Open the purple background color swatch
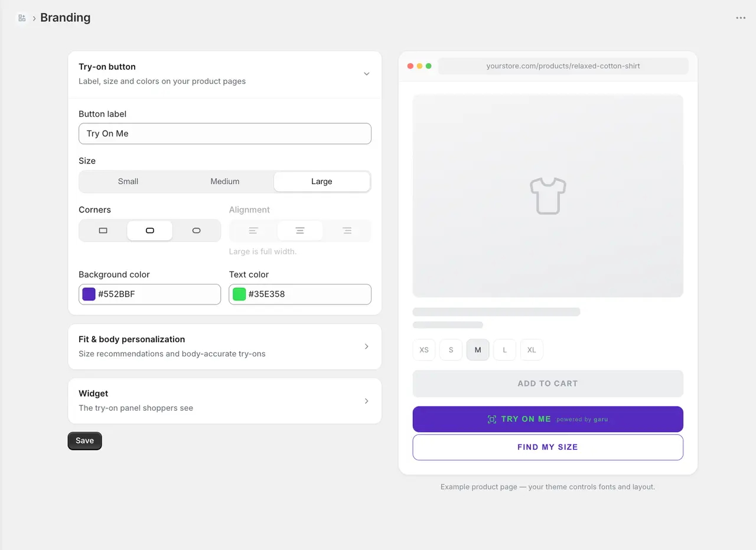 click(89, 294)
